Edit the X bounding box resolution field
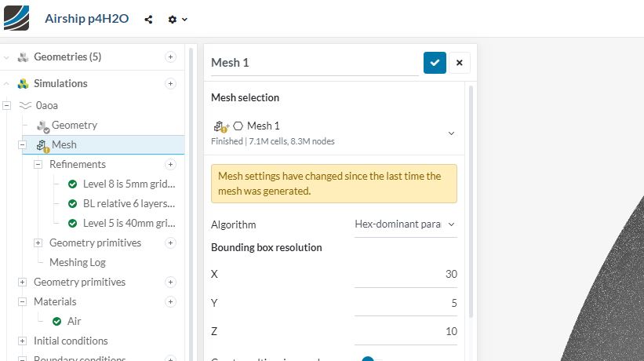 [406, 274]
